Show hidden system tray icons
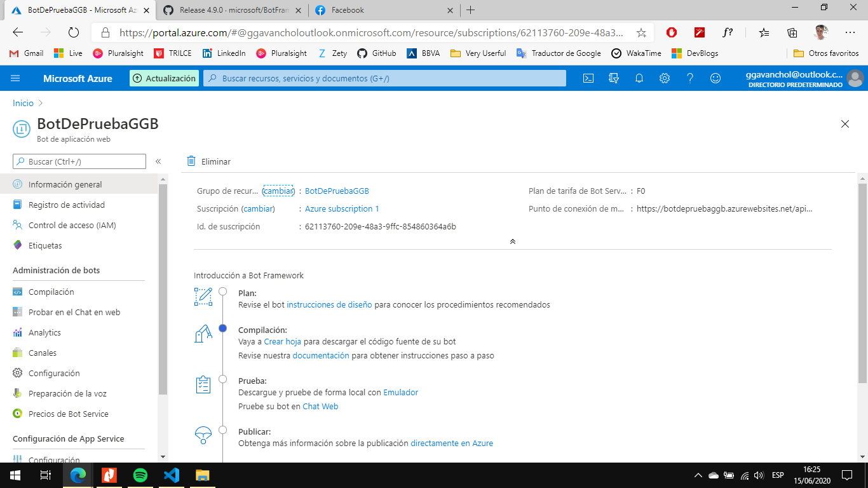The width and height of the screenshot is (868, 488). (698, 475)
